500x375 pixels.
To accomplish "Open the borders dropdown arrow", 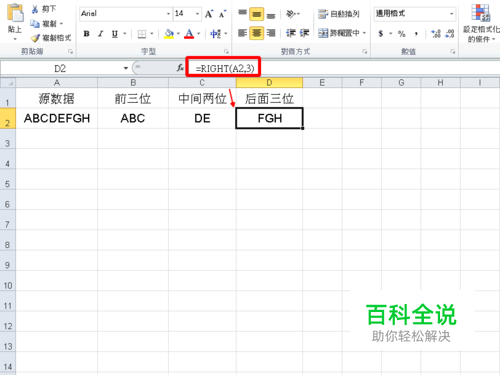I will (152, 34).
